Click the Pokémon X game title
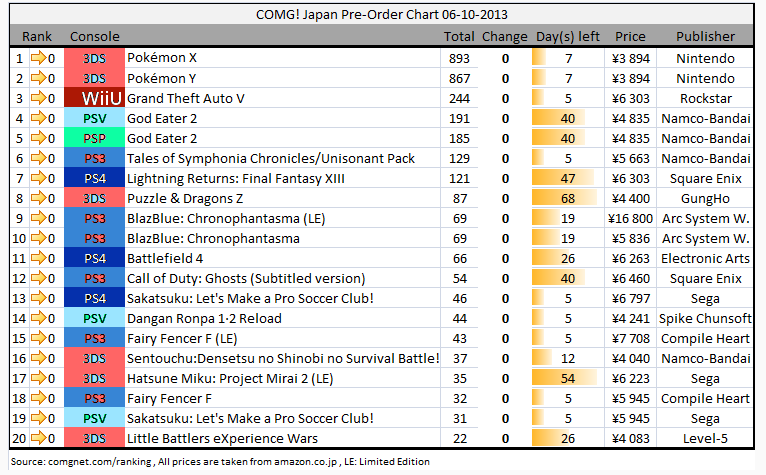 click(162, 58)
